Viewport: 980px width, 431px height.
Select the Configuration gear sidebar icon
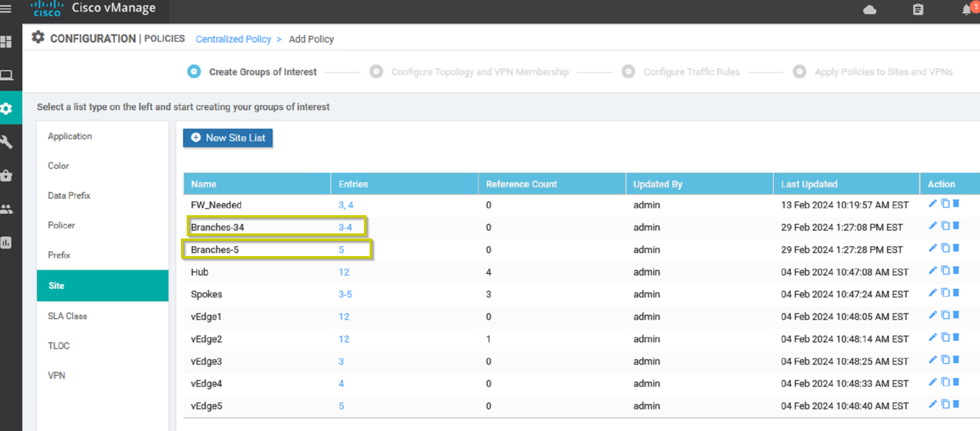coord(6,108)
